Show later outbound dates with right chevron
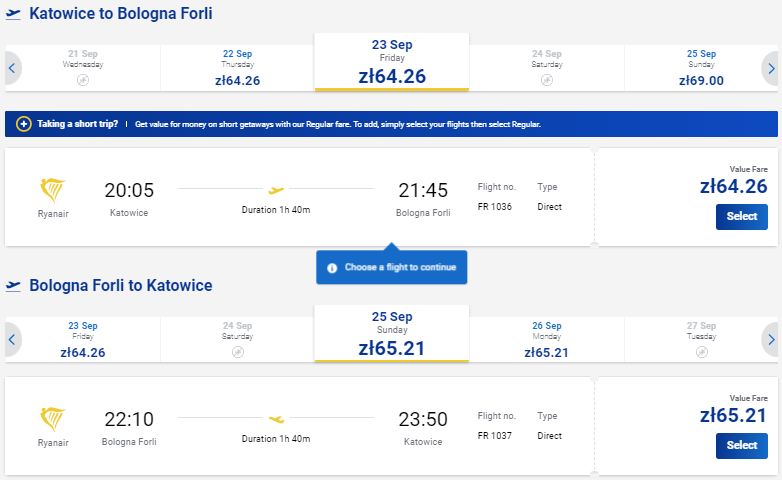Screen dimensions: 782x480 [x=771, y=68]
